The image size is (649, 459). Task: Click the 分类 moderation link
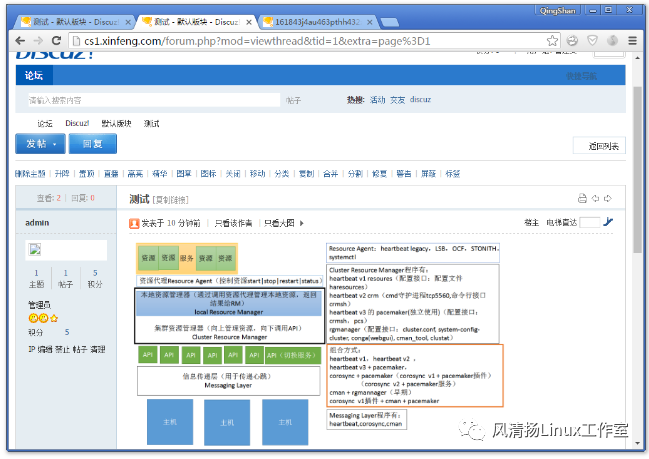(x=281, y=174)
